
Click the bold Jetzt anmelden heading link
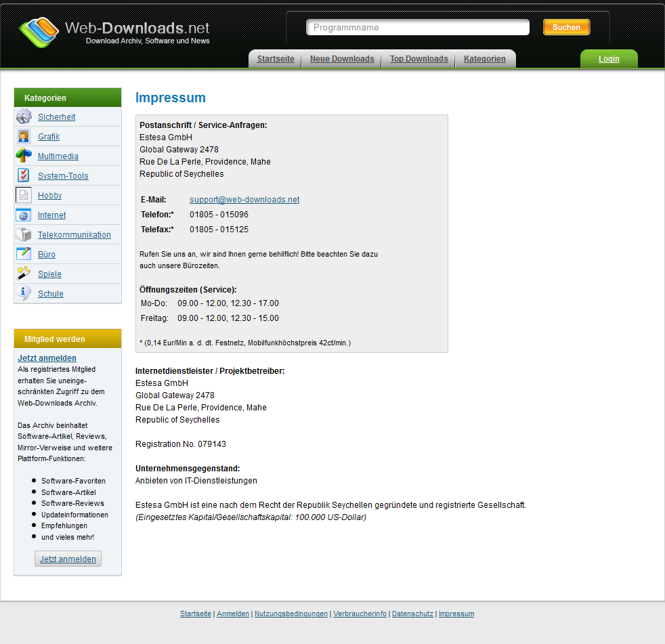coord(47,358)
